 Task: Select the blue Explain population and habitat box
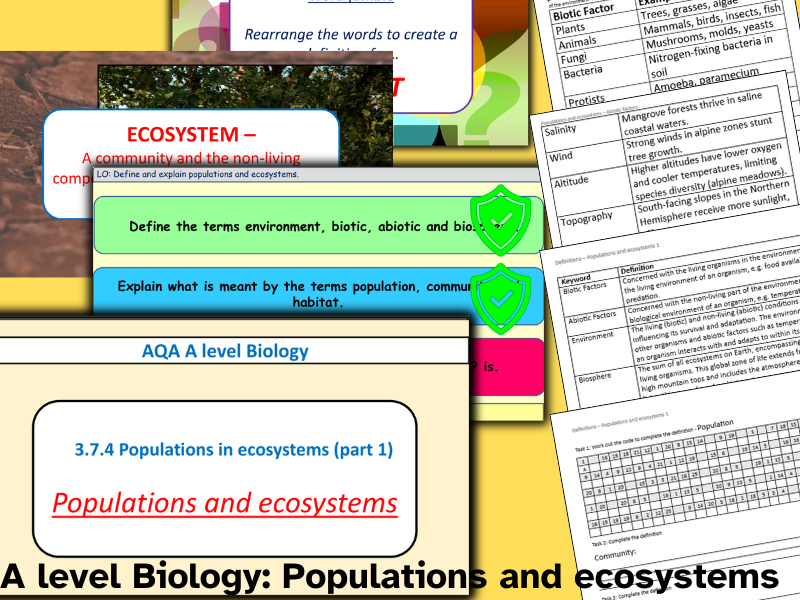point(300,293)
